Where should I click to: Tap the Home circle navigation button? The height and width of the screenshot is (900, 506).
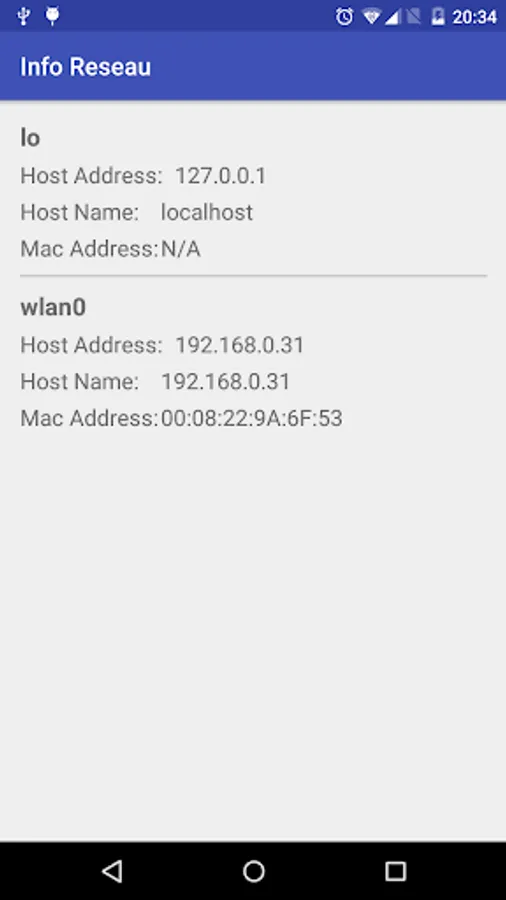pyautogui.click(x=253, y=871)
